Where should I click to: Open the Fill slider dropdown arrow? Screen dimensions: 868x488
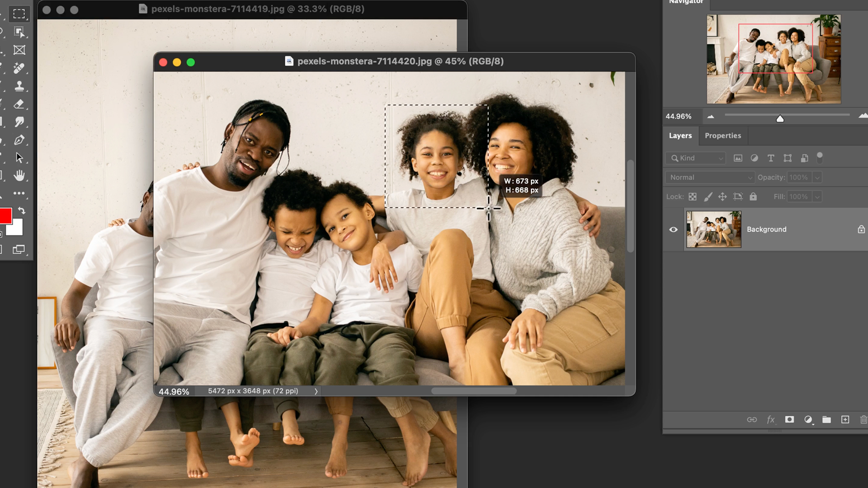[x=817, y=197]
